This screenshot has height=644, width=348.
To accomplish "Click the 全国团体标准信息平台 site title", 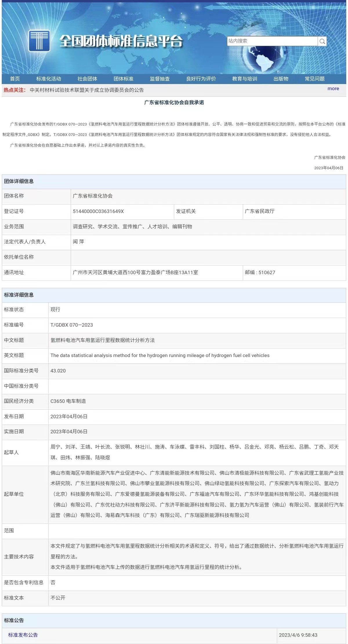I will [121, 41].
